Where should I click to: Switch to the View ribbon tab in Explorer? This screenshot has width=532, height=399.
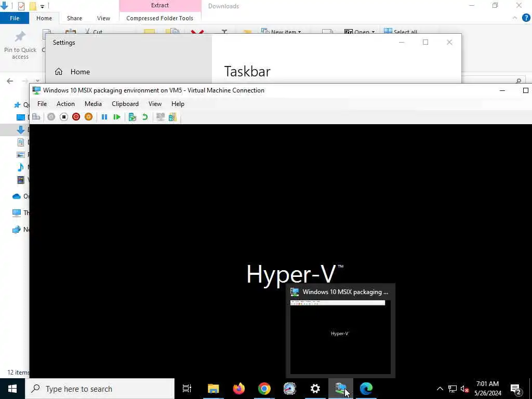[103, 18]
